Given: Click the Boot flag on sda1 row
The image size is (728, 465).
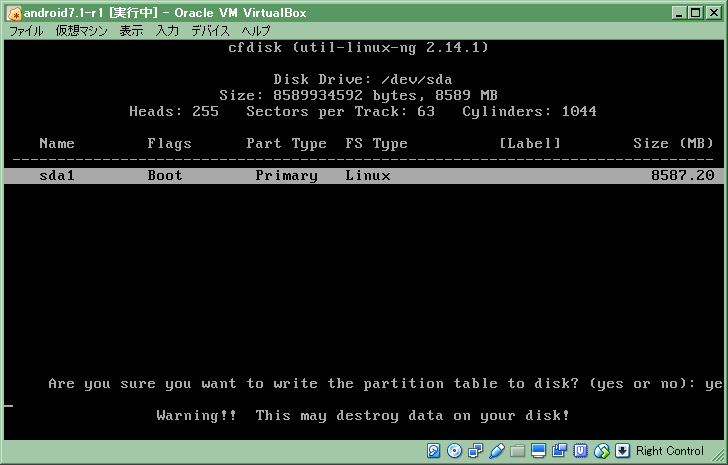Looking at the screenshot, I should [x=165, y=175].
